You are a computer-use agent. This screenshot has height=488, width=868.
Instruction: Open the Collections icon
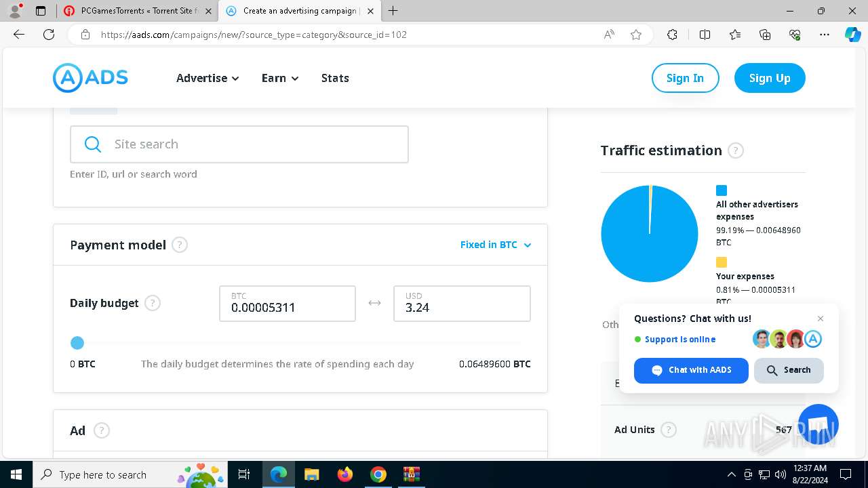point(765,35)
